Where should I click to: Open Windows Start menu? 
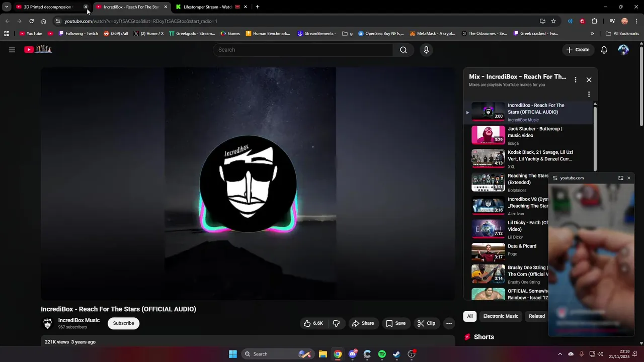click(233, 354)
